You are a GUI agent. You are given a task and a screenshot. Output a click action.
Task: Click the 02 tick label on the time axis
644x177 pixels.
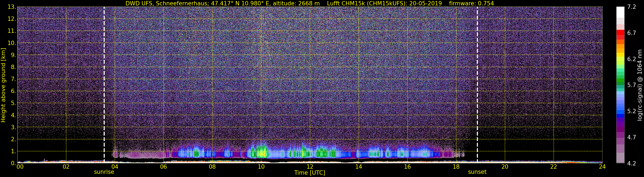coord(66,167)
